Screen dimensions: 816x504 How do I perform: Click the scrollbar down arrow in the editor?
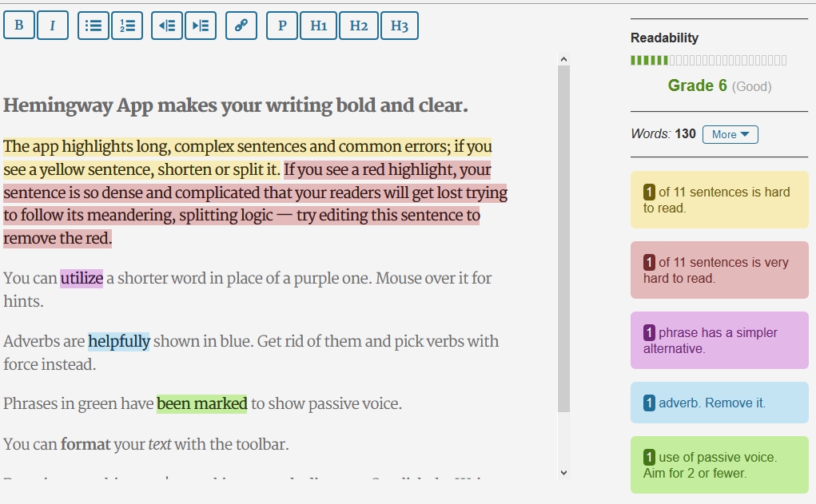(x=563, y=472)
